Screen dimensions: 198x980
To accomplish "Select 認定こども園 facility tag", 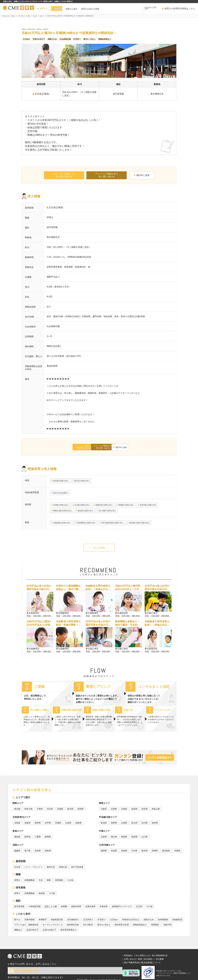I will [x=50, y=907].
